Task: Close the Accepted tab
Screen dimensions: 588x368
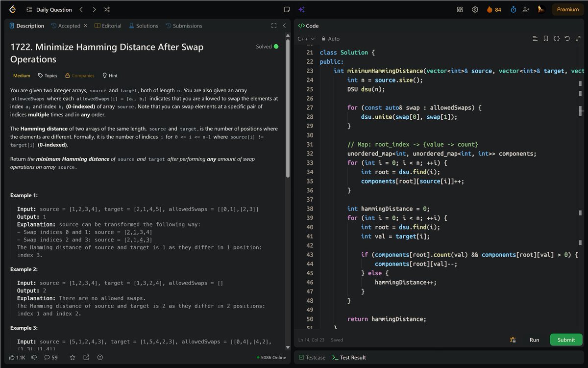Action: [85, 26]
